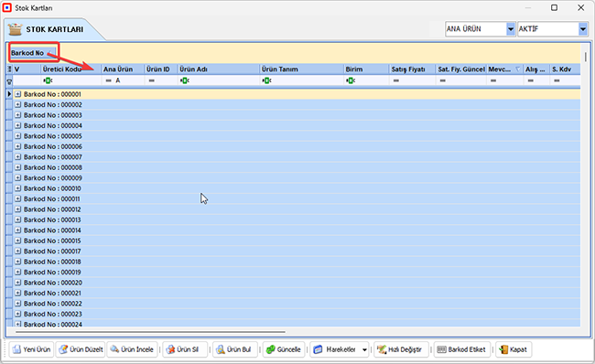The width and height of the screenshot is (595, 364).
Task: Click the vertical scrollbar thumb
Action: pos(586,58)
